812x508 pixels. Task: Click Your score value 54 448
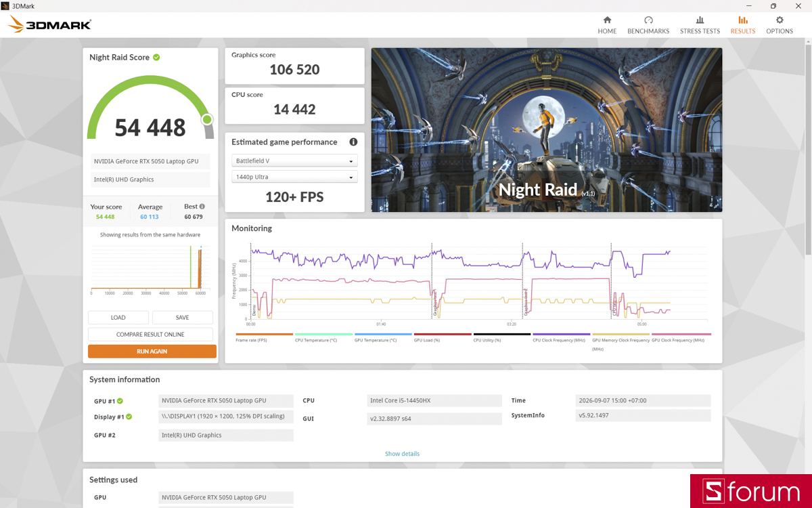click(105, 217)
